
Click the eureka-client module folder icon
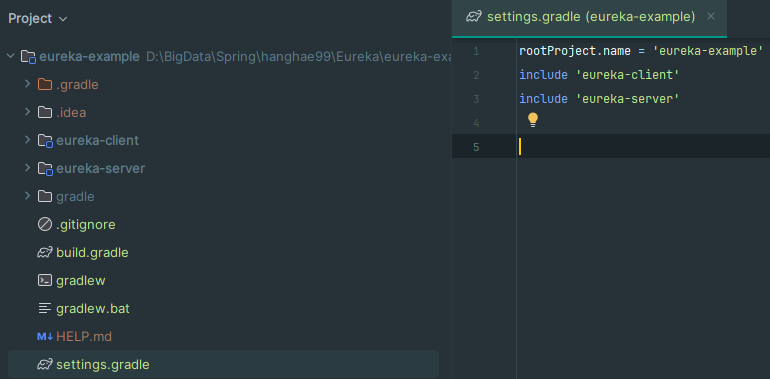[45, 141]
